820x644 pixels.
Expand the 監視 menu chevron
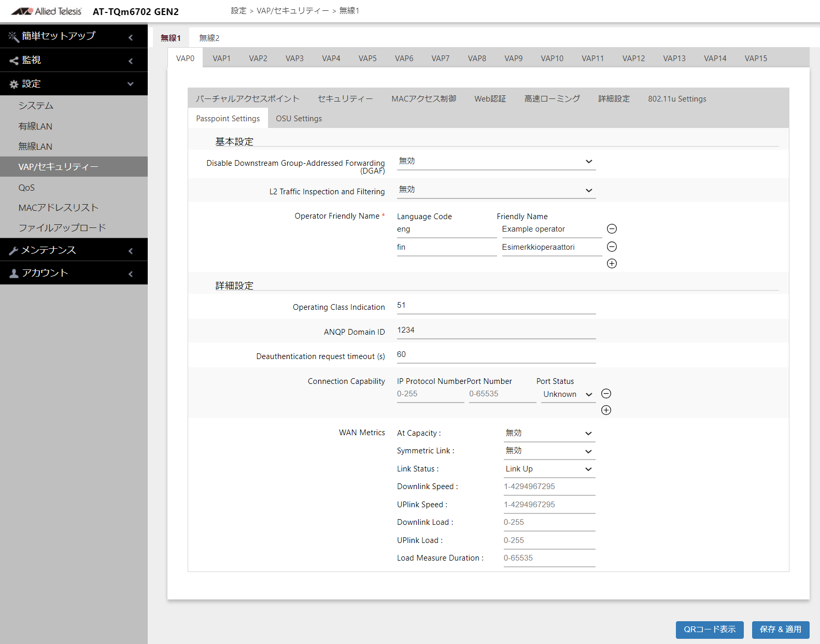[131, 61]
